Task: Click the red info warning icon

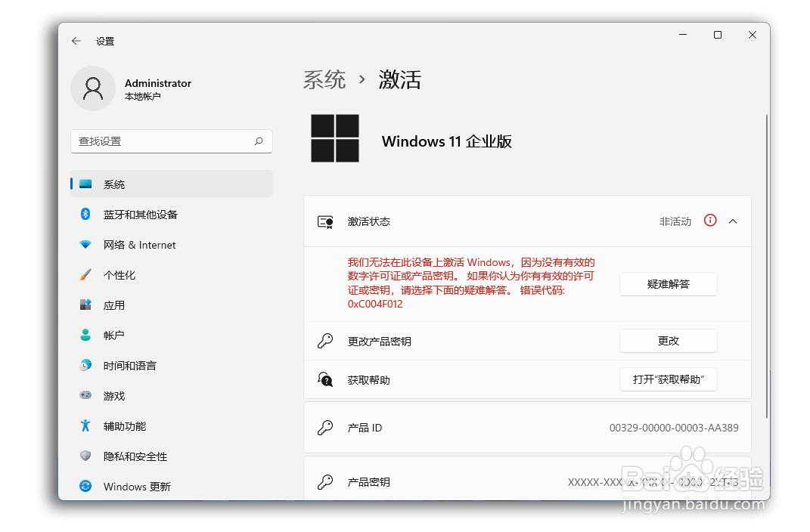Action: point(710,221)
